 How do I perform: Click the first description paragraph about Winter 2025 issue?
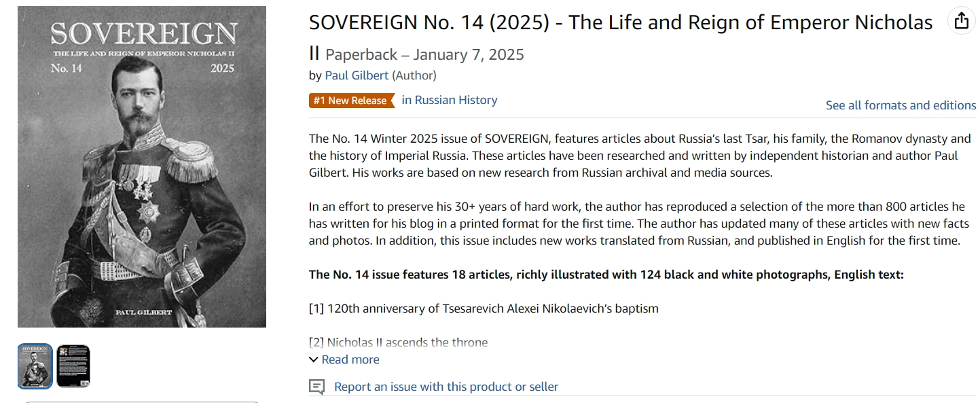[640, 156]
